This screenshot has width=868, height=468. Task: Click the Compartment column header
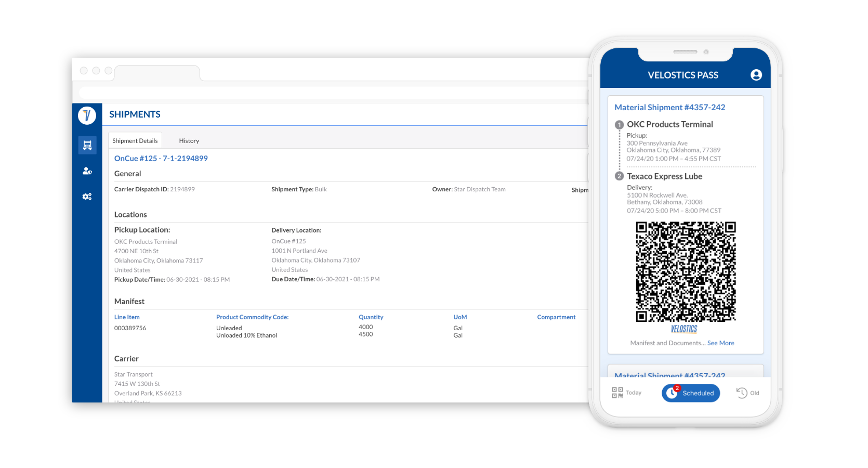tap(557, 317)
